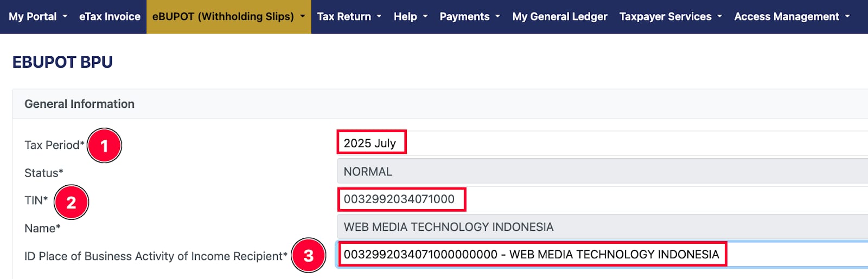Open the Tax Return dropdown
The image size is (868, 279).
click(349, 17)
